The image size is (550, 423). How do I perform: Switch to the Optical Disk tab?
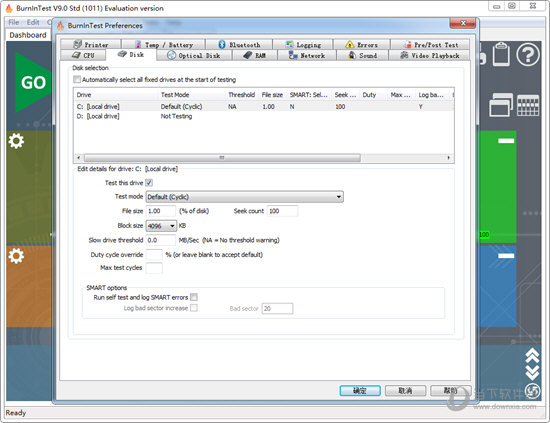click(x=194, y=55)
